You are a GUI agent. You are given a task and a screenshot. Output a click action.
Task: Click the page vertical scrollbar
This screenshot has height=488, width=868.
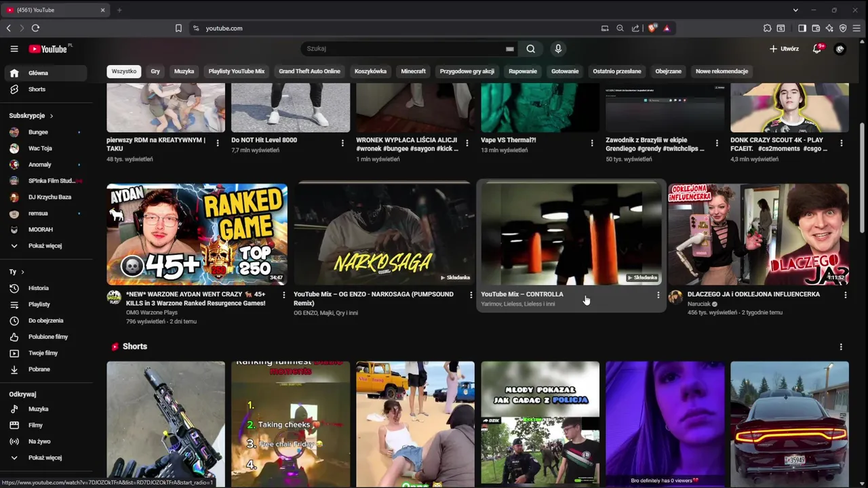pos(862,178)
